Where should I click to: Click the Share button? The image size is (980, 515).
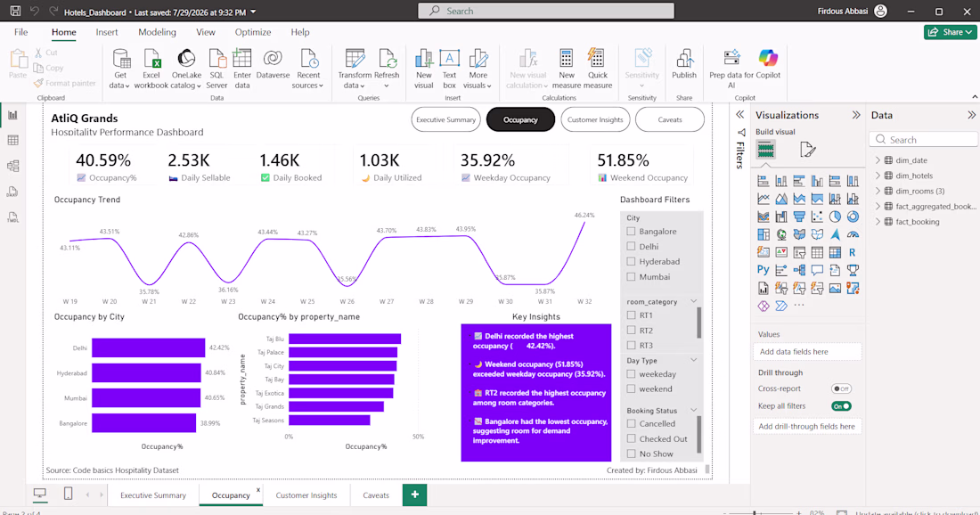pos(950,32)
